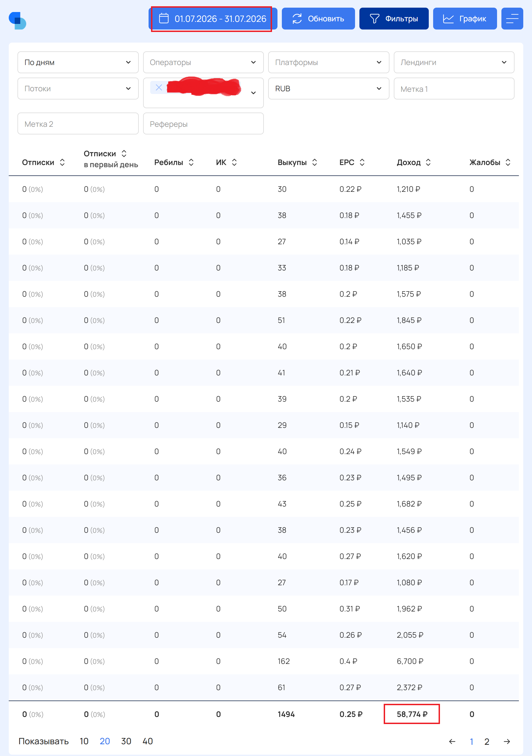Open the RUB currency dropdown
532x756 pixels.
(x=329, y=89)
